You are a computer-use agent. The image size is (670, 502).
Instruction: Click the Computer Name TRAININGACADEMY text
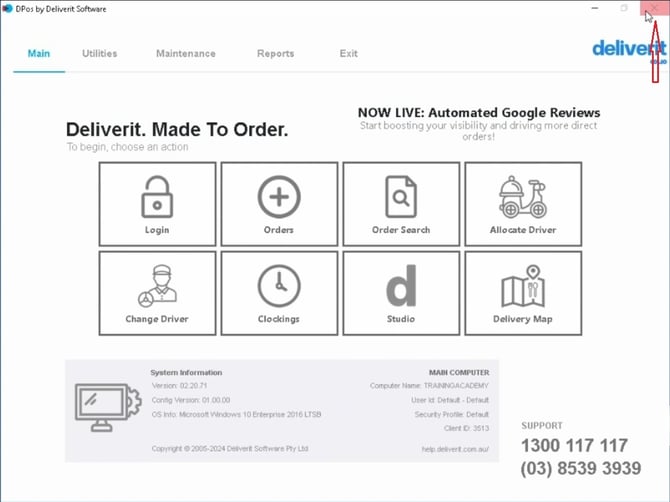(429, 385)
